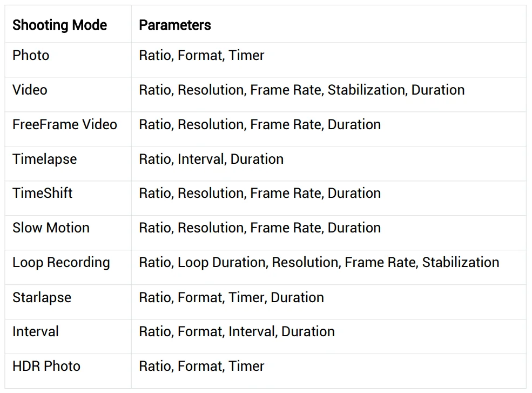Click the Interval shooting mode cell
532x393 pixels.
(x=36, y=331)
